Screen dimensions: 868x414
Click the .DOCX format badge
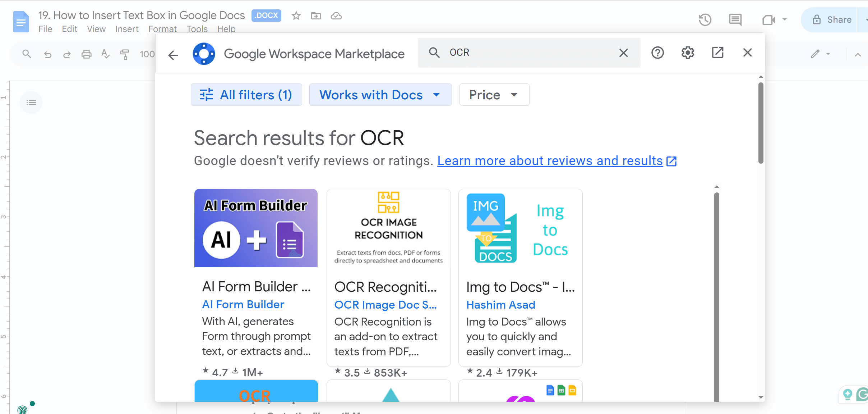266,15
